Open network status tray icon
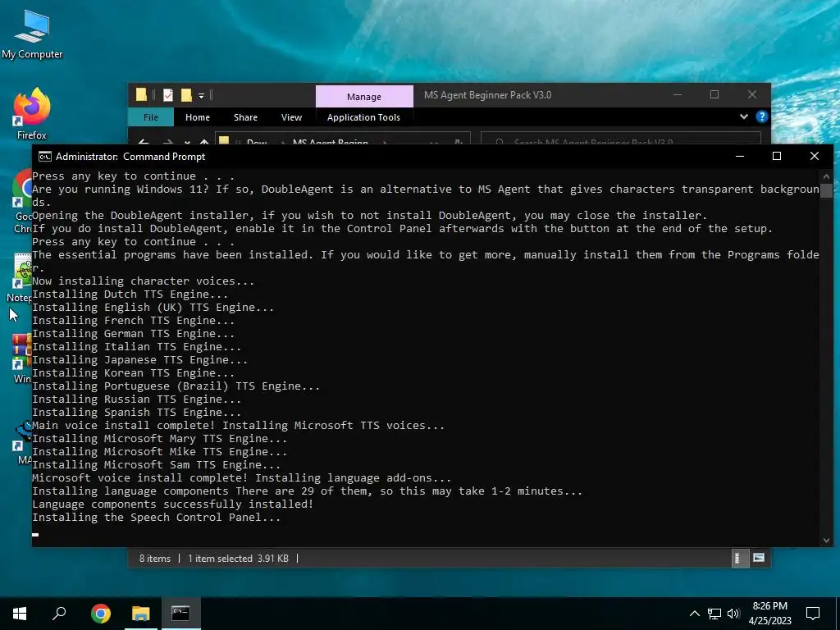Viewport: 840px width, 630px height. click(714, 614)
